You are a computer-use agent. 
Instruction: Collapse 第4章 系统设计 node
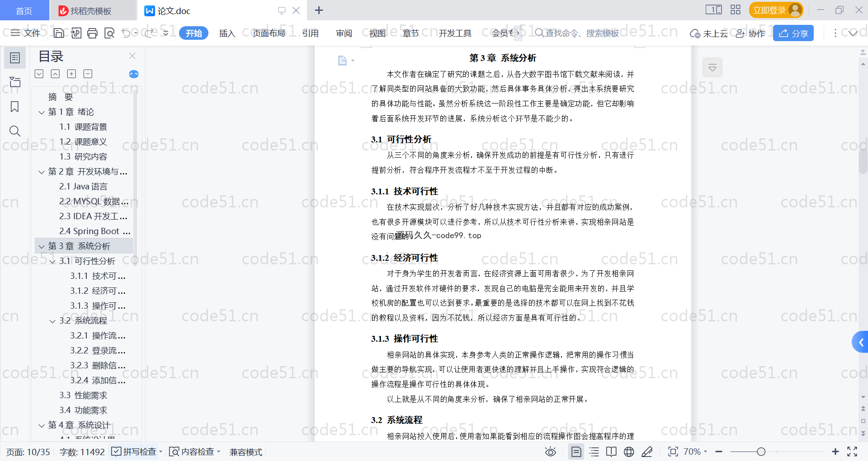(x=42, y=425)
